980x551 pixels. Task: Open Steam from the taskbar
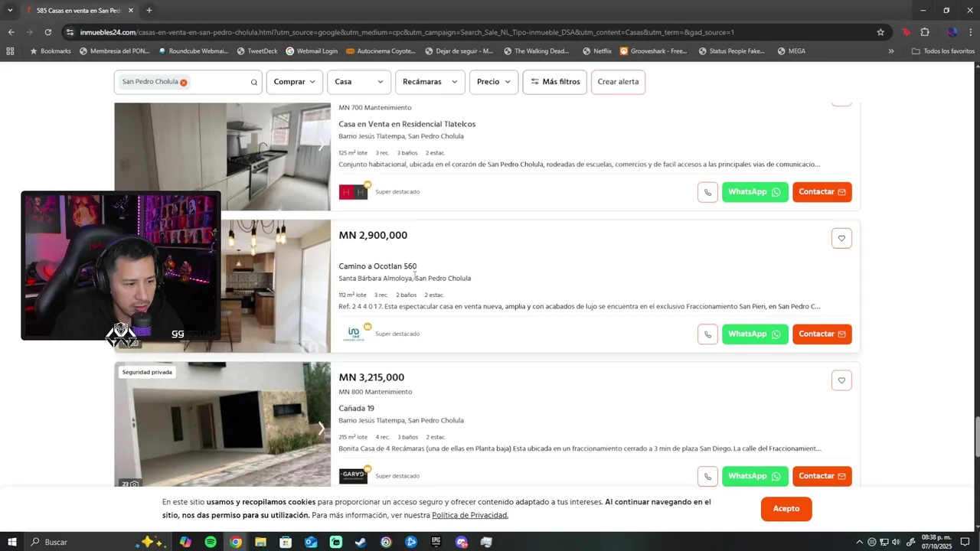[x=361, y=542]
